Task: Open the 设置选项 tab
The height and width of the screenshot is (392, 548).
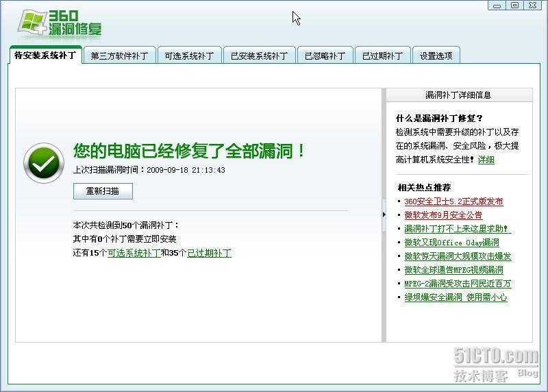Action: 436,56
